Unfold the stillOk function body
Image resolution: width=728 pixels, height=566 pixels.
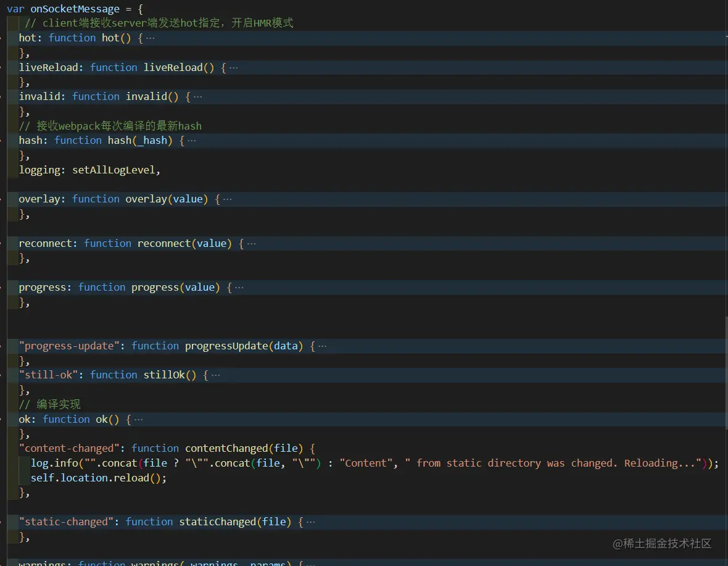coord(215,375)
